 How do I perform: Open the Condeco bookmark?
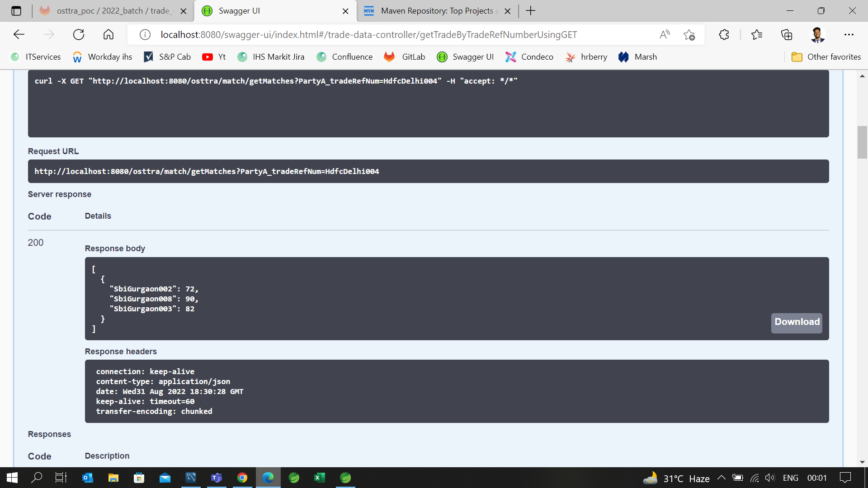coord(529,57)
